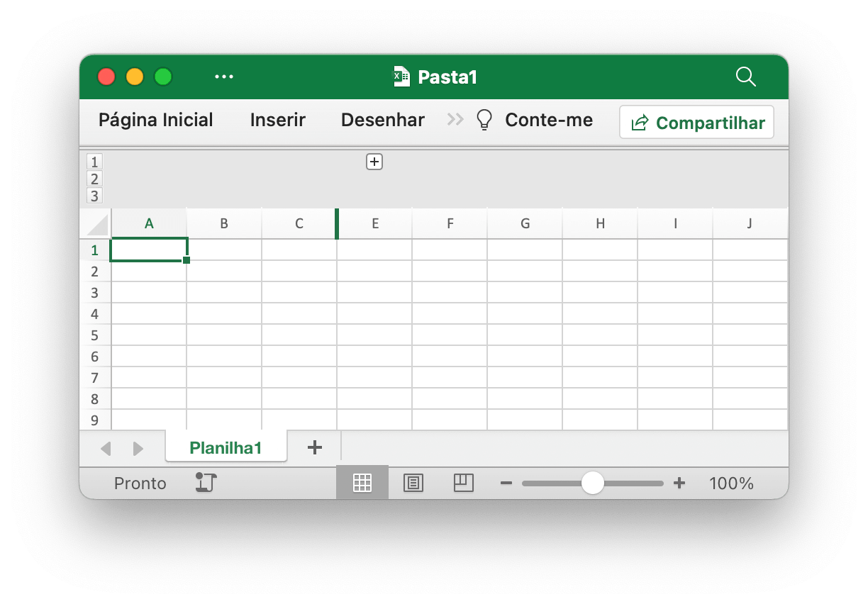Open the Conte-me search box

(549, 120)
